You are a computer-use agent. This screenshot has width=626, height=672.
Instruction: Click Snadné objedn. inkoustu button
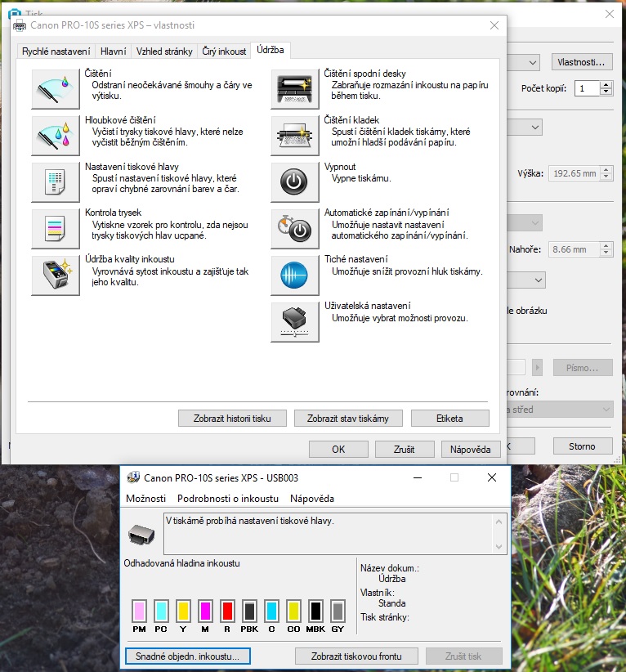(188, 656)
